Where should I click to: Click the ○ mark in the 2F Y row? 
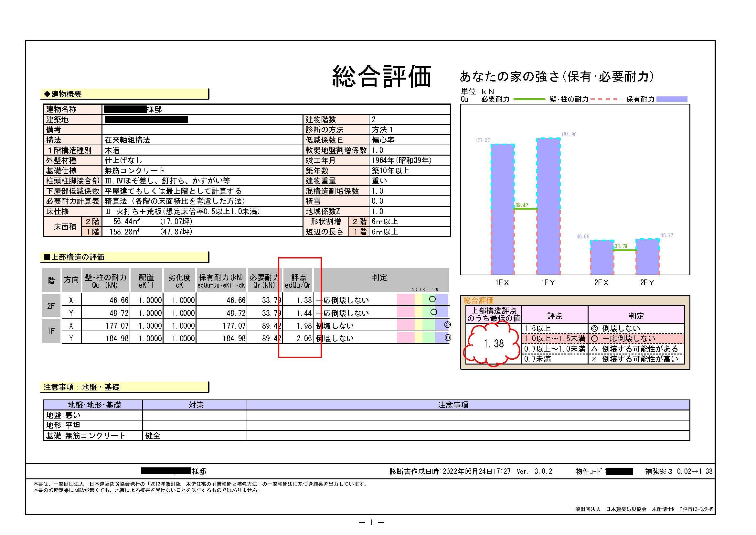[x=434, y=312]
